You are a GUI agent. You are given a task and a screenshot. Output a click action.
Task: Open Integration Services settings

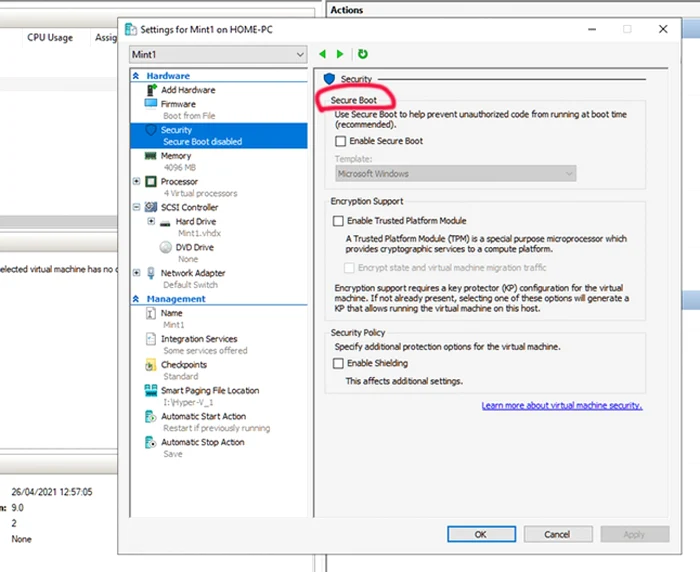pyautogui.click(x=199, y=339)
